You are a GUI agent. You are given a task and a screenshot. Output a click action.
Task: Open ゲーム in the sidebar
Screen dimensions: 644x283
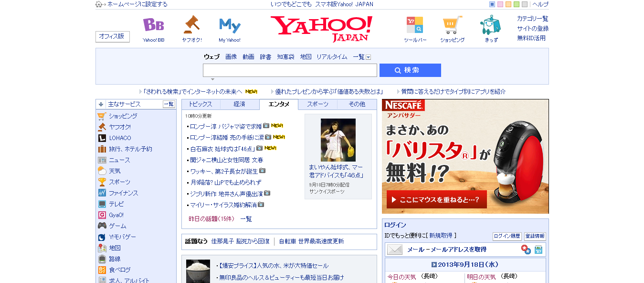coord(117,226)
